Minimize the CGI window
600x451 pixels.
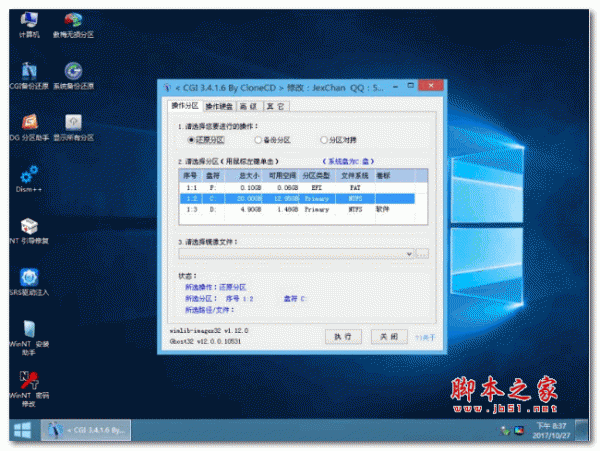click(x=395, y=86)
